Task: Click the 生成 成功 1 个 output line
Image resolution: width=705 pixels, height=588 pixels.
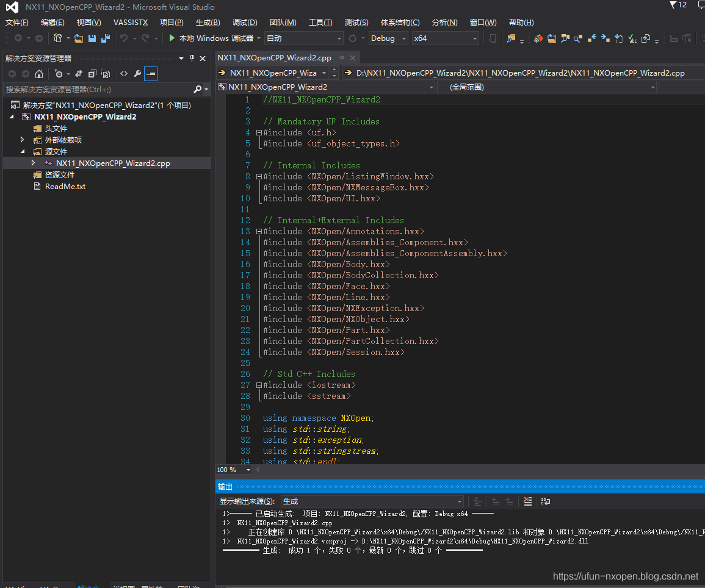Action: coord(352,550)
